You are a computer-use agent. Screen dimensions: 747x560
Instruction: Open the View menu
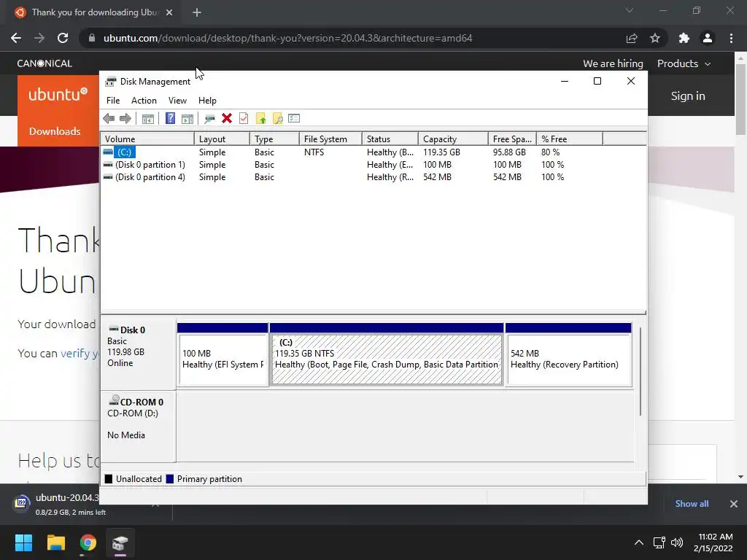[177, 101]
